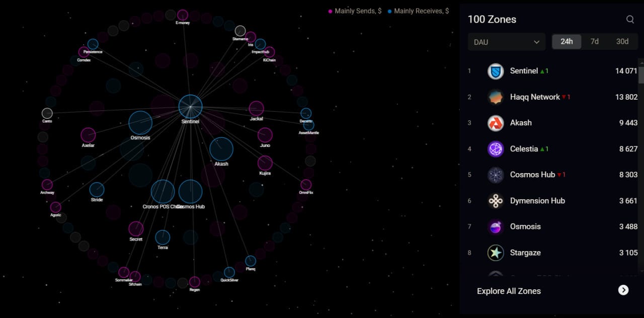Click the Dymension Hub logo icon

[496, 201]
